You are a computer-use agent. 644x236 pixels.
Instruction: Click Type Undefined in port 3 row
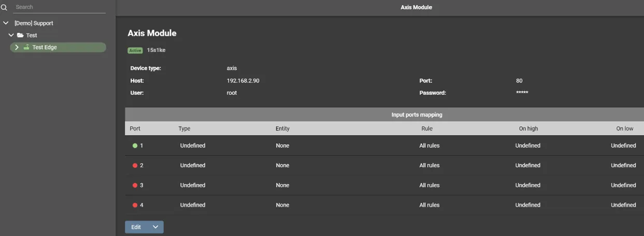193,185
